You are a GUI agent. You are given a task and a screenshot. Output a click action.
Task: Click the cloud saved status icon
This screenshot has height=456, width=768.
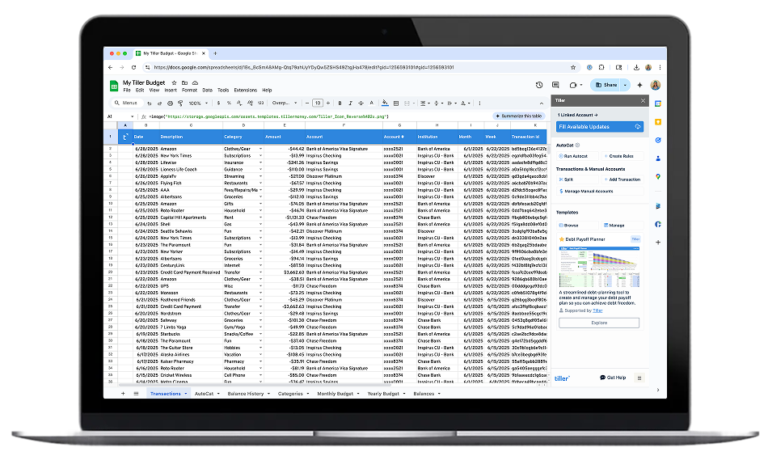coord(195,83)
